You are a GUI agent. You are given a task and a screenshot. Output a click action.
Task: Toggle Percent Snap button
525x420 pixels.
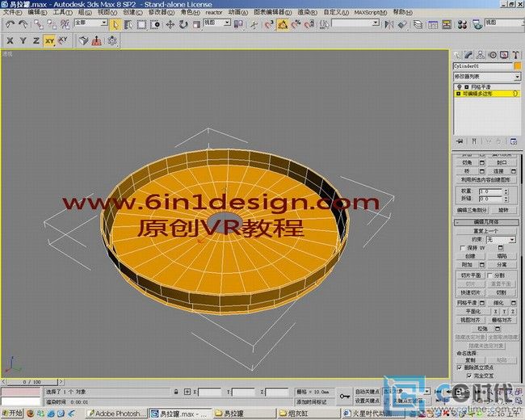tap(296, 25)
